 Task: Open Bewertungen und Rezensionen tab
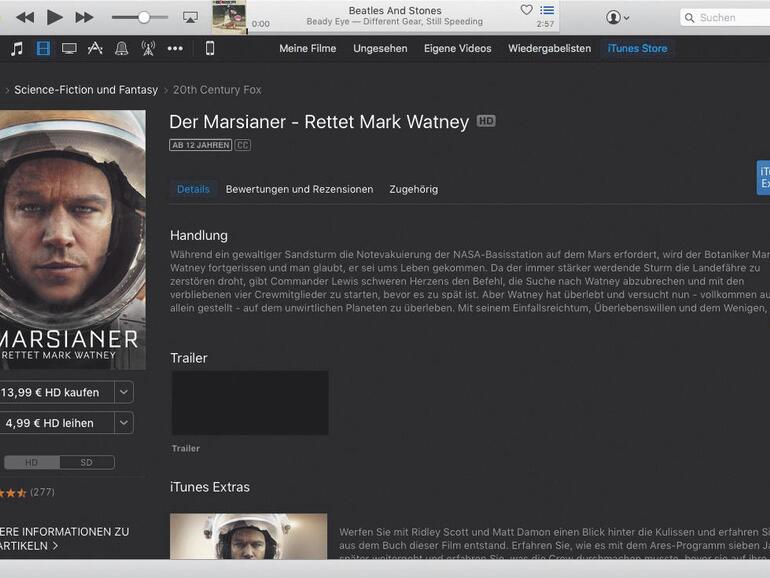tap(300, 189)
